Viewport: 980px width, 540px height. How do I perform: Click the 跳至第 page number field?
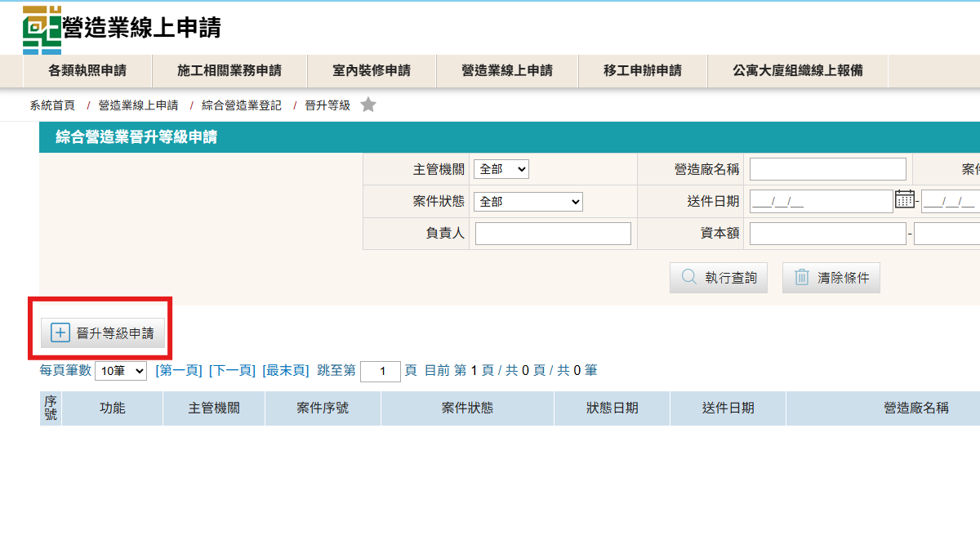click(380, 371)
